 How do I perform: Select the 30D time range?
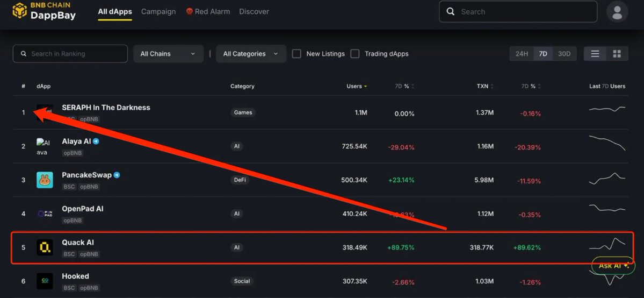565,53
